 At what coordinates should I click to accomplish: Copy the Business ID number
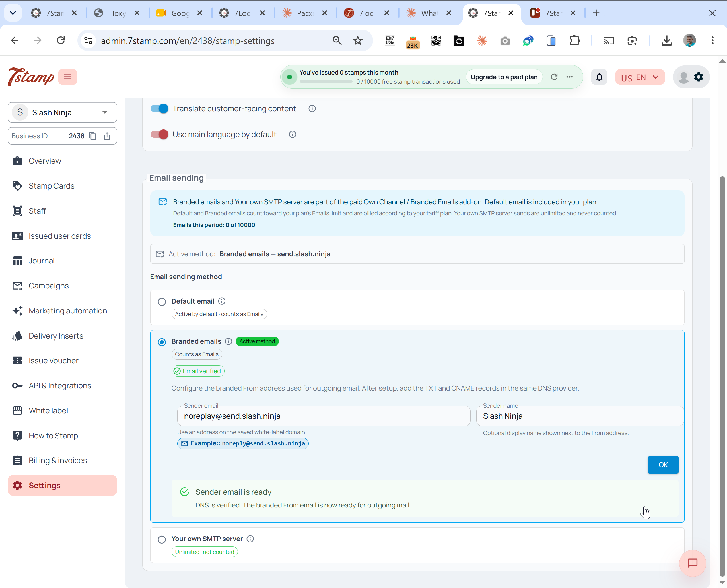[x=93, y=136]
